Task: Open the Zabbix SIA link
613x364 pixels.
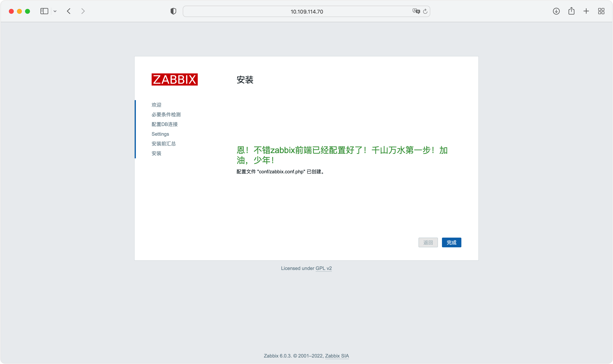Action: point(337,356)
